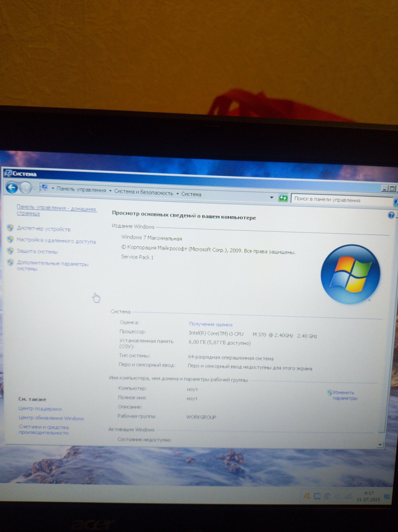Select the Intel(R) Core(TM) i3 CPU processor text
The height and width of the screenshot is (532, 398).
click(253, 335)
